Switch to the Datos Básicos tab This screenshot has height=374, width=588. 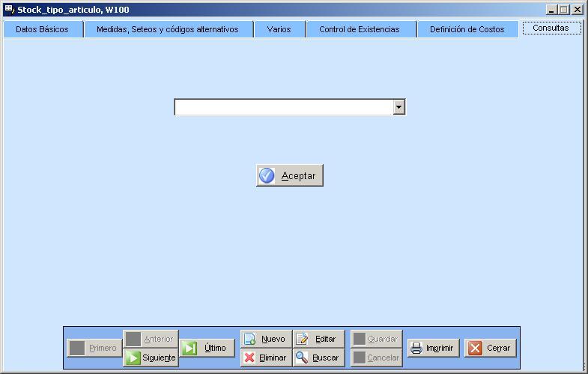42,29
